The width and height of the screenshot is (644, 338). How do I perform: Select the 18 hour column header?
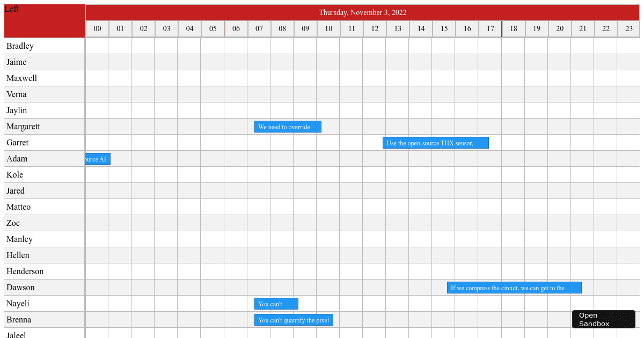[514, 29]
